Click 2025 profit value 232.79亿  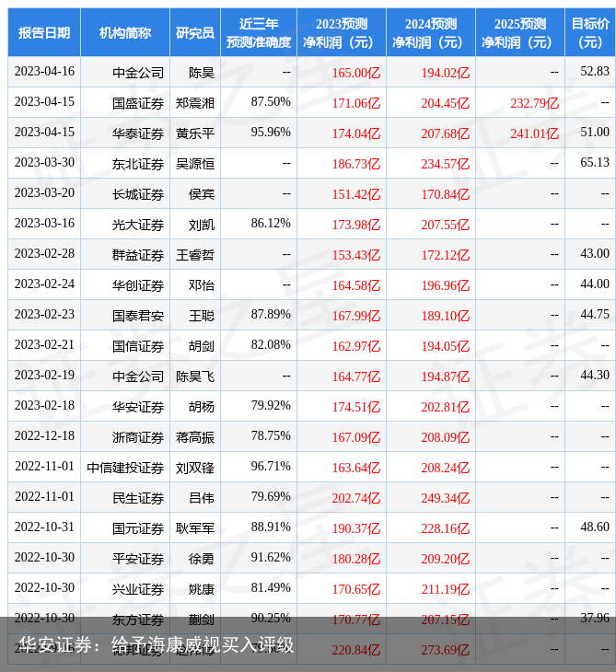[x=535, y=103]
